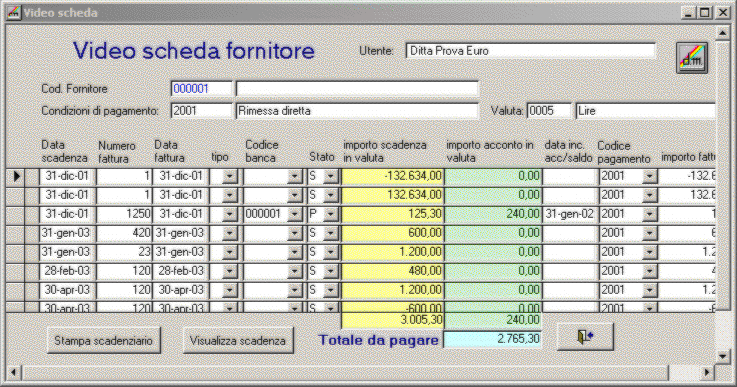Image resolution: width=737 pixels, height=387 pixels.
Task: Open tipo dropdown in invoice 420 row
Action: 230,233
